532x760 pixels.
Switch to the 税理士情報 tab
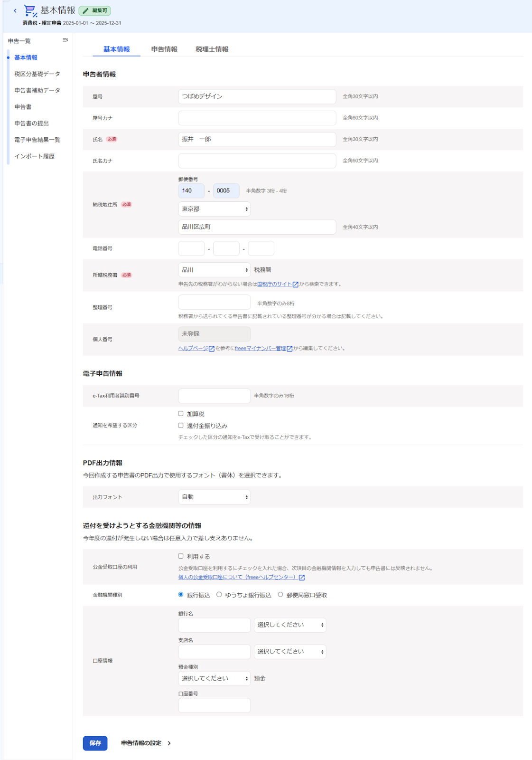[212, 49]
